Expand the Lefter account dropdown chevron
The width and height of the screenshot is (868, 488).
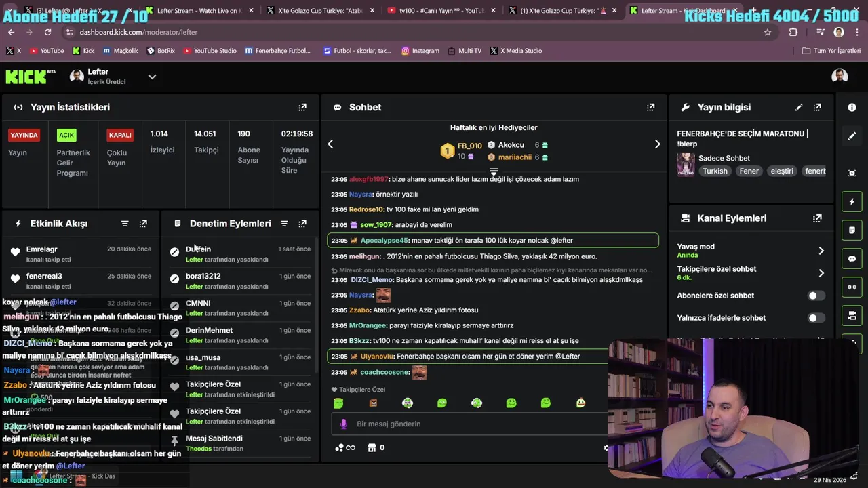(152, 77)
